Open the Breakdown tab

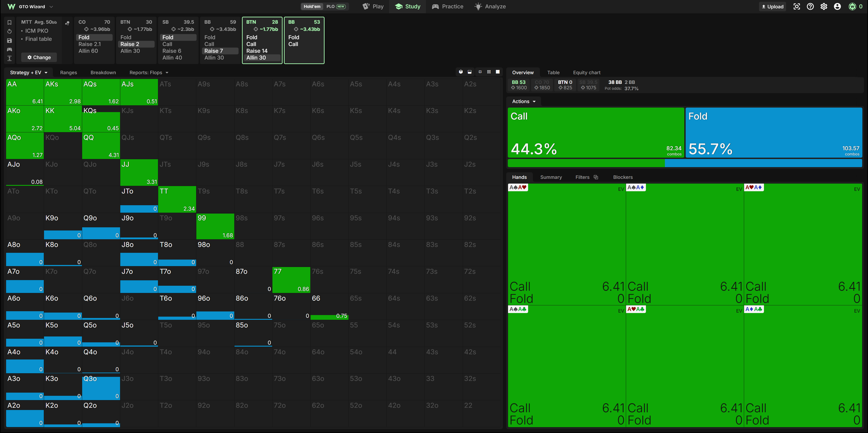tap(103, 72)
